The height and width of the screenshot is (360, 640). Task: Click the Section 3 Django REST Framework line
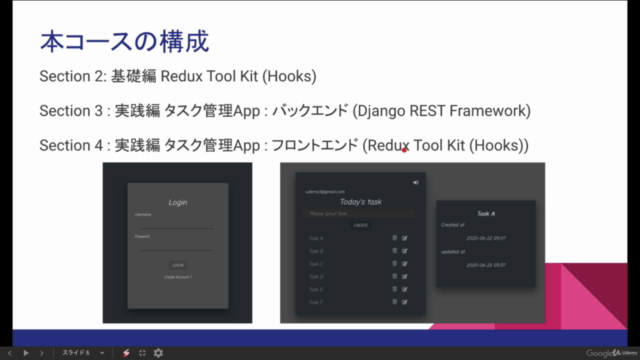pyautogui.click(x=285, y=111)
